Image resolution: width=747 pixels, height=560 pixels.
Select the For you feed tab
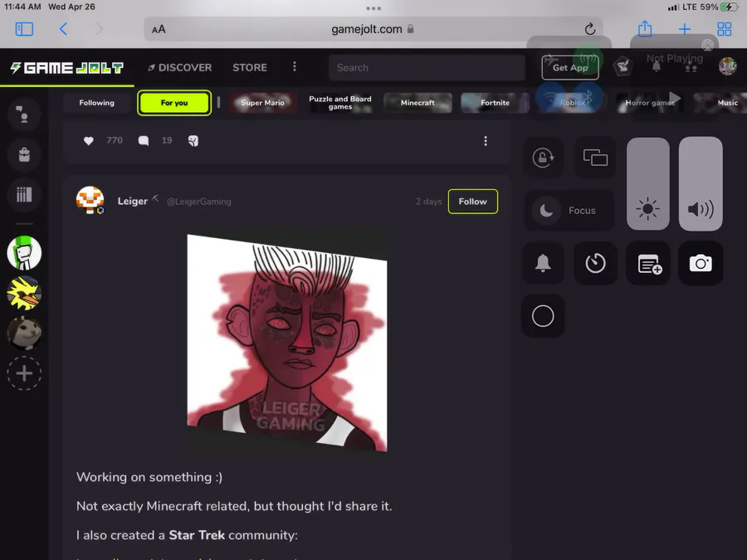click(174, 102)
